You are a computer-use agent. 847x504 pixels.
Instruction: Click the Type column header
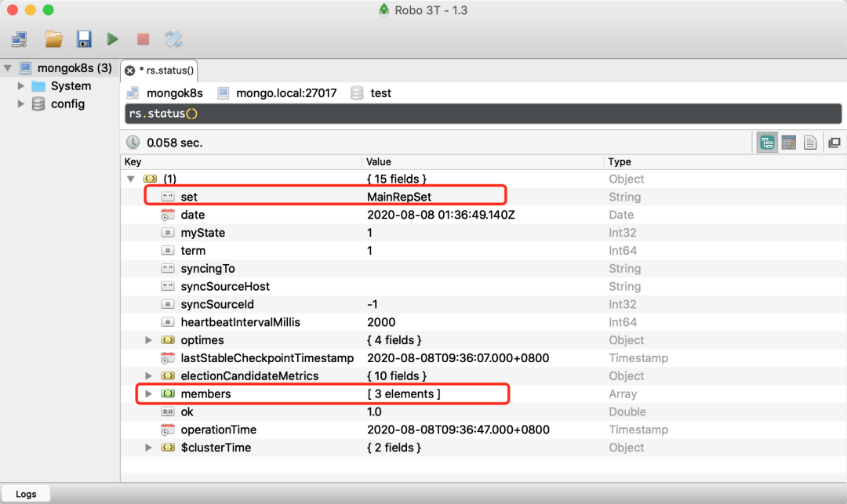click(620, 162)
